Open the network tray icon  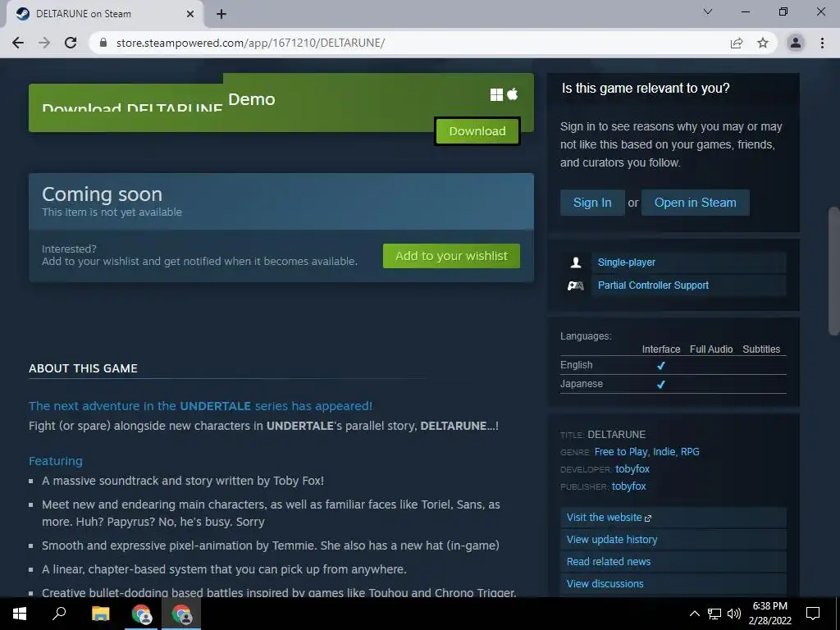coord(714,614)
